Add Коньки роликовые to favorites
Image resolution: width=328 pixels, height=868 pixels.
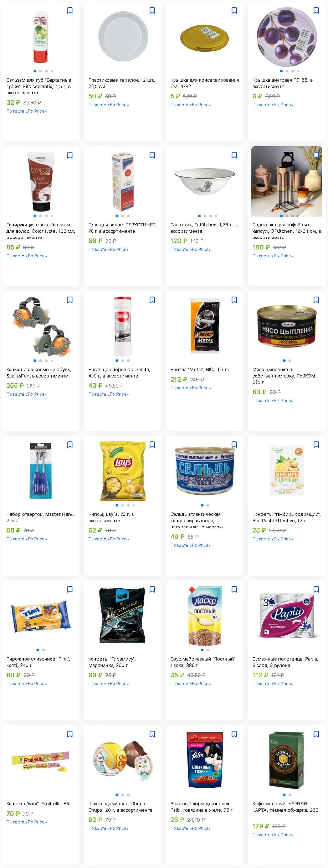[x=70, y=300]
